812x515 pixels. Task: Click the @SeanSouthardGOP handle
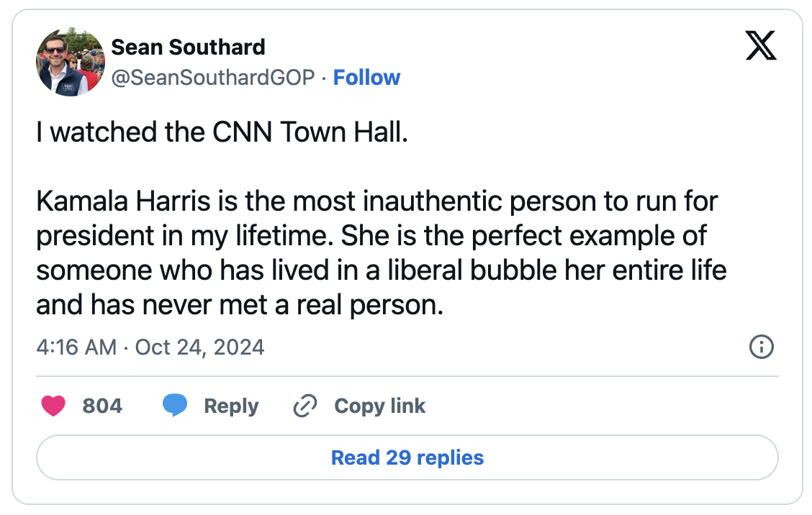click(x=212, y=78)
